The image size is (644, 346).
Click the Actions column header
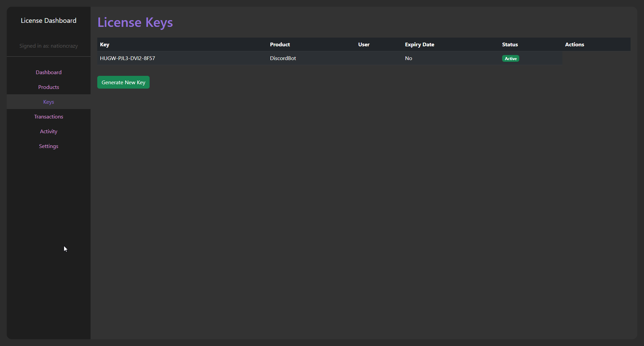[574, 45]
